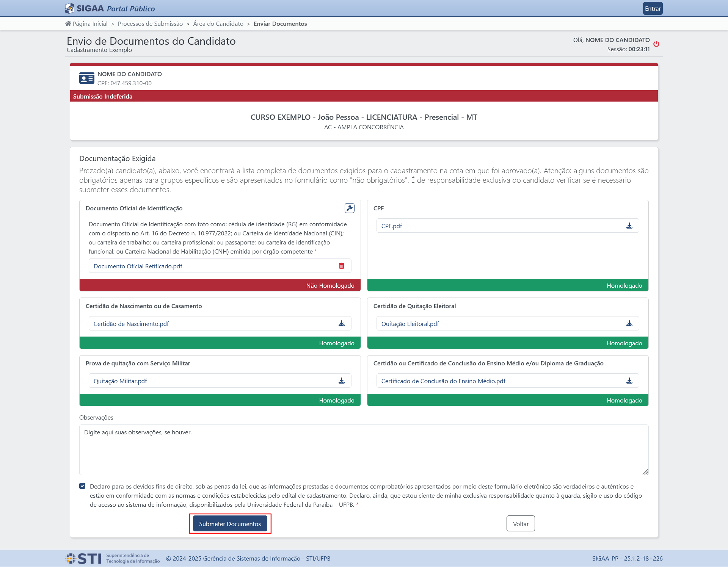Click the SIGAA Portal Público logo
The height and width of the screenshot is (567, 728).
[x=110, y=8]
